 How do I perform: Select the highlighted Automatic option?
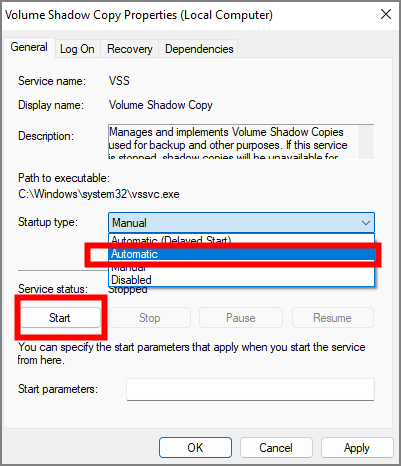pos(241,254)
